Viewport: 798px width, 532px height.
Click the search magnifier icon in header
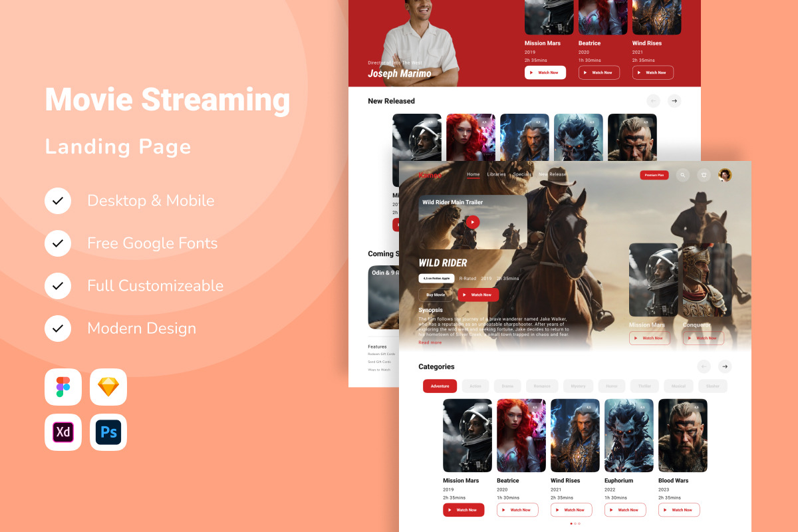tap(682, 175)
